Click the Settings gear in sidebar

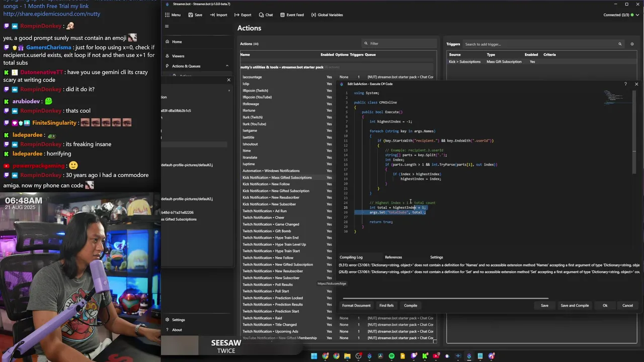(x=167, y=320)
